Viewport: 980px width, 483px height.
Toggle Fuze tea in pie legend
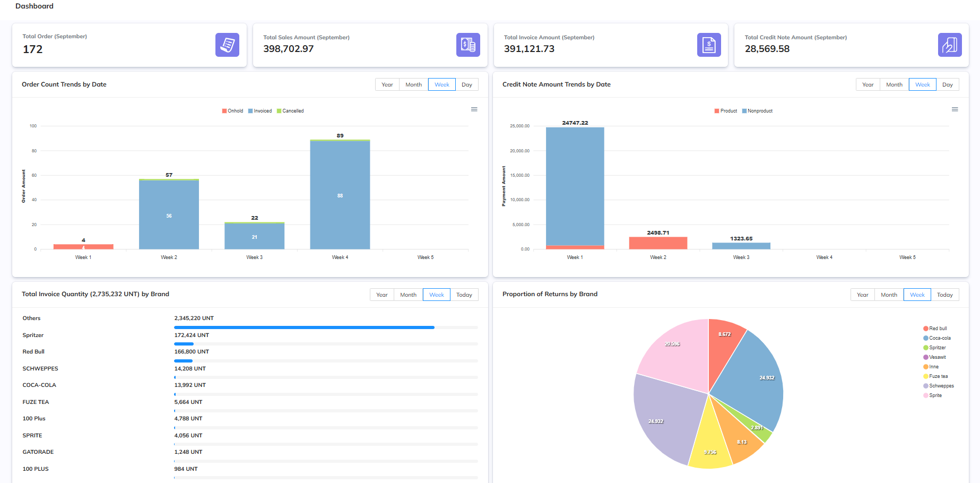(x=935, y=376)
